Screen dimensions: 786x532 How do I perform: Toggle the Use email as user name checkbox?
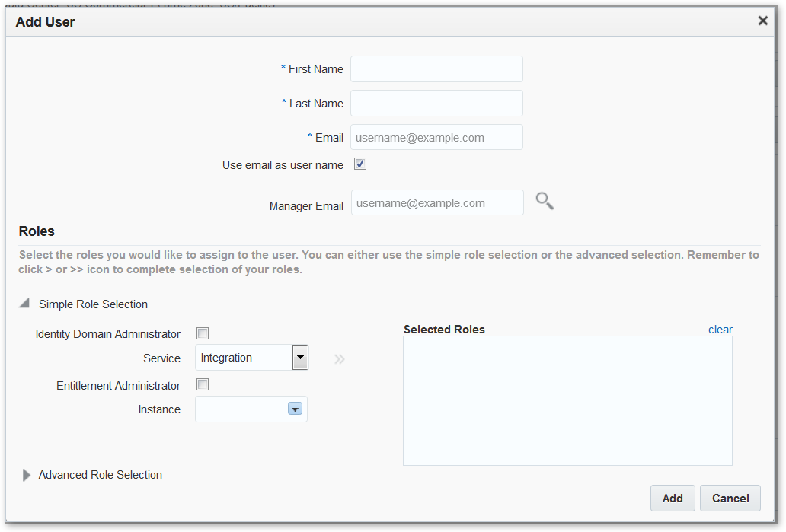tap(360, 164)
